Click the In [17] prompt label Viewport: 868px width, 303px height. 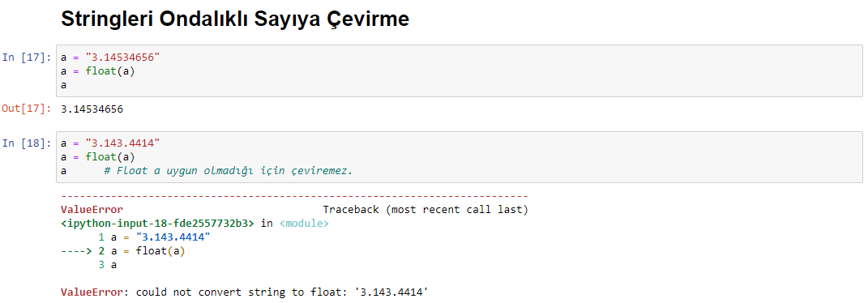pyautogui.click(x=27, y=57)
